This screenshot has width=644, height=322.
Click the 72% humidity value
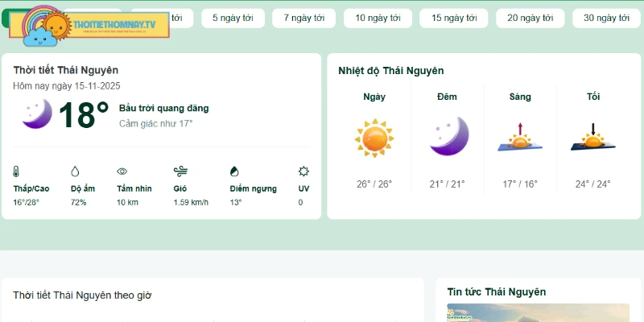[78, 203]
